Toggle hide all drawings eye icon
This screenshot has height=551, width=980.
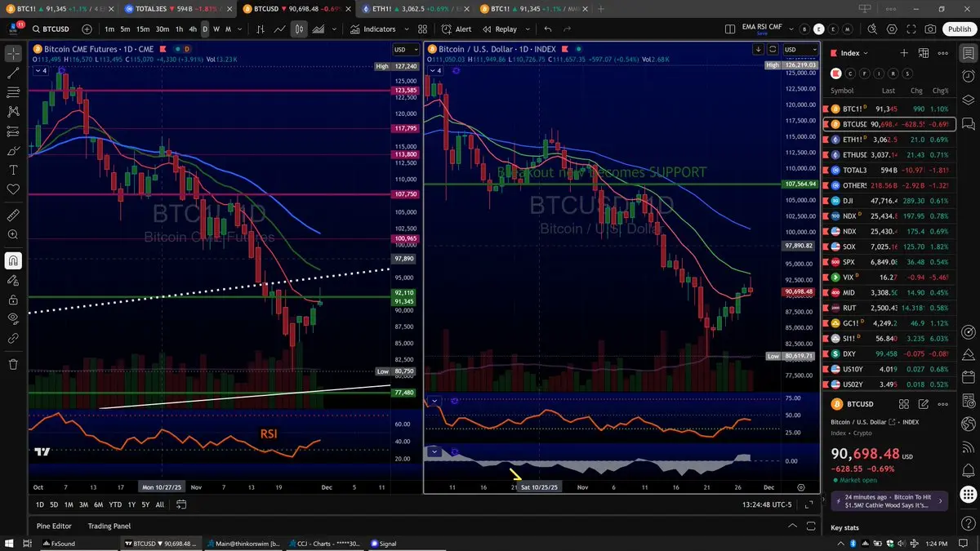13,318
